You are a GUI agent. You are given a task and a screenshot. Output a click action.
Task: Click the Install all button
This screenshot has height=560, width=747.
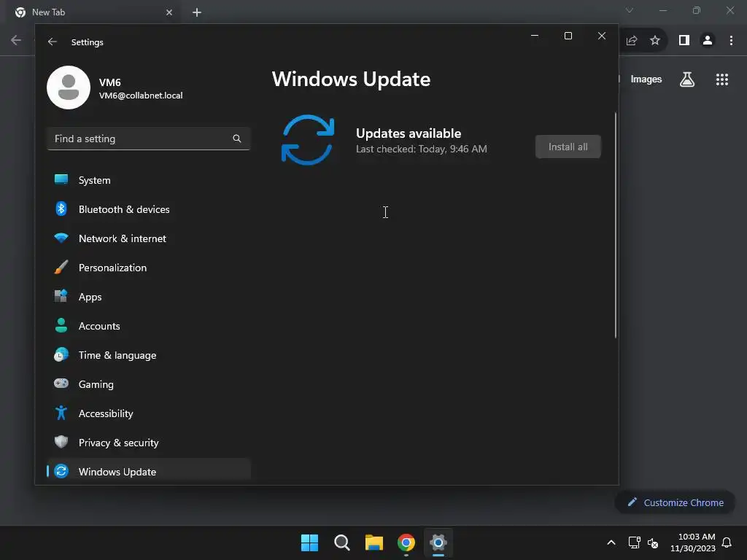(x=568, y=147)
